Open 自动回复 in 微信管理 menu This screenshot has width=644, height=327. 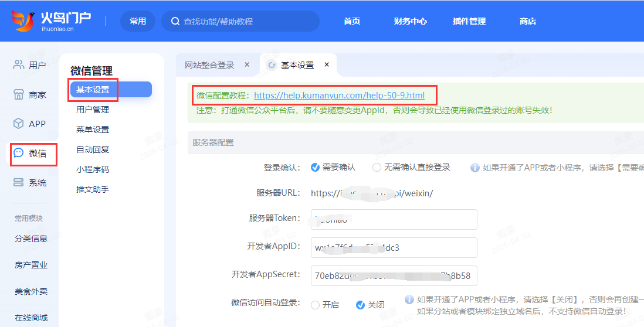pyautogui.click(x=93, y=149)
